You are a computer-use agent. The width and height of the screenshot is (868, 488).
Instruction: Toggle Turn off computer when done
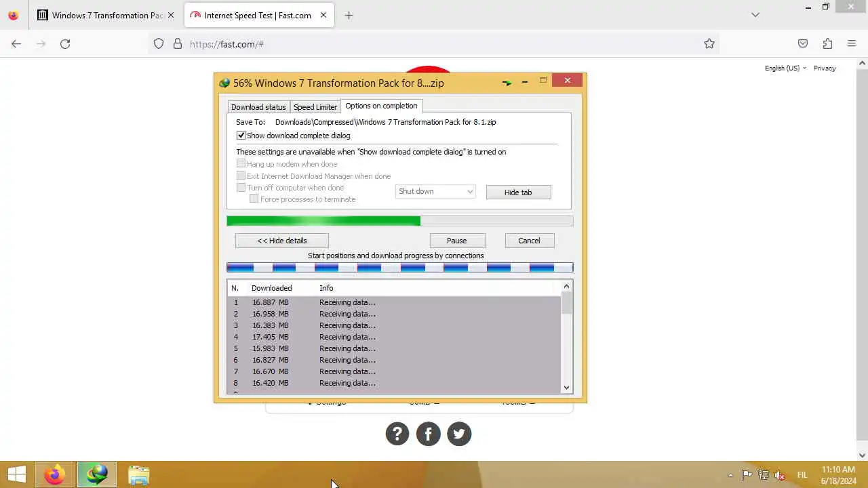point(241,187)
